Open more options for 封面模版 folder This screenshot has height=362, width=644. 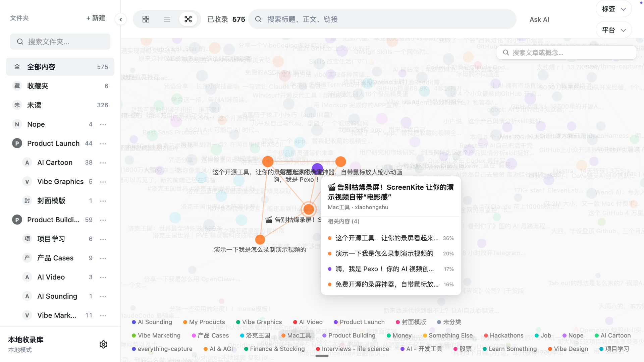(103, 201)
